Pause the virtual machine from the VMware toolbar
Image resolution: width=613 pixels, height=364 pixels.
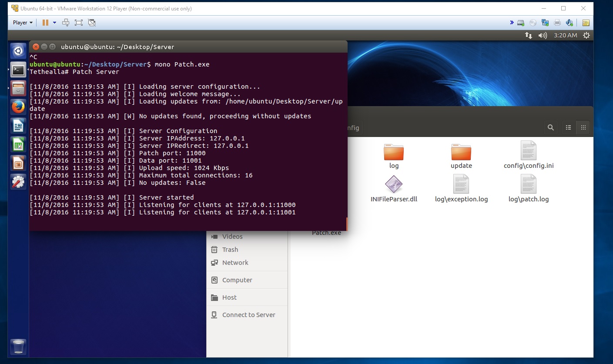point(45,23)
